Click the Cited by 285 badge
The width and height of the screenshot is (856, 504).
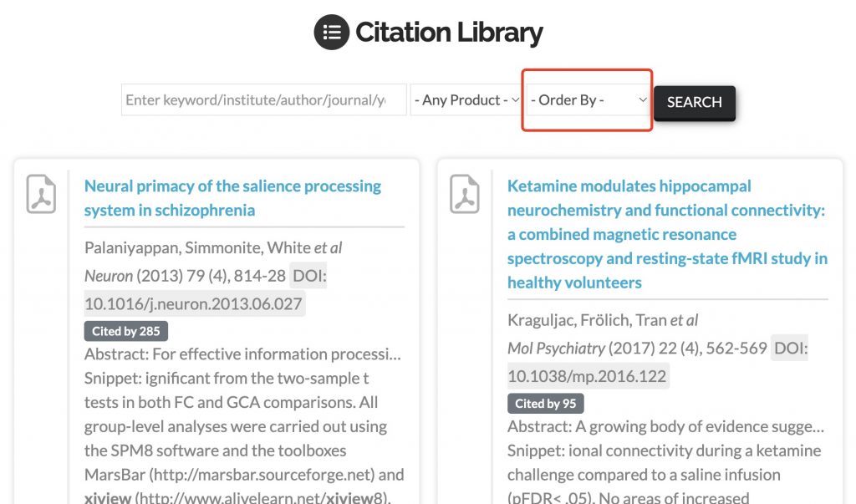[x=126, y=331]
